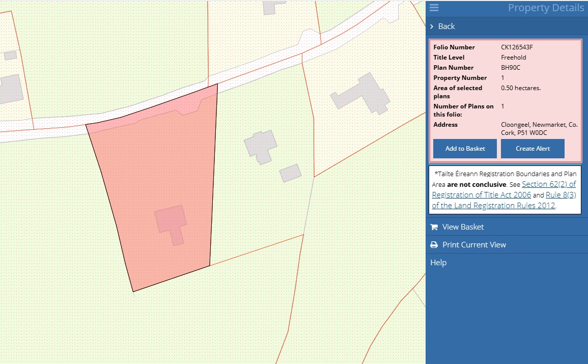
Task: Click the small square outbuilding east of parcel
Action: point(290,173)
